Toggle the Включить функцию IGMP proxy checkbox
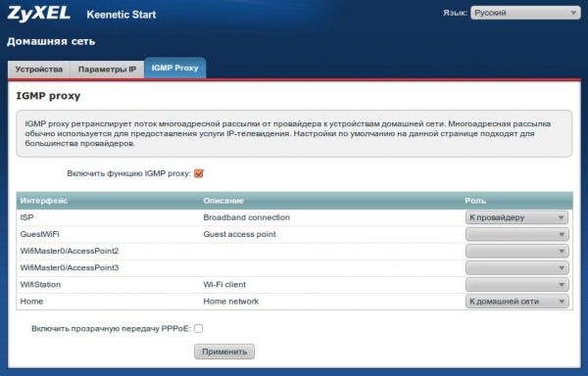 (199, 173)
